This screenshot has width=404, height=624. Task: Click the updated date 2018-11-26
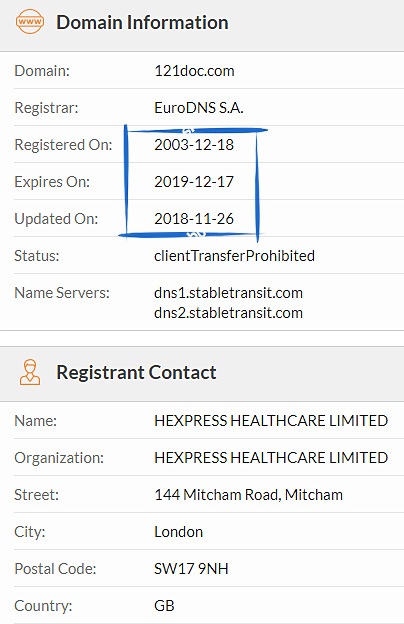click(194, 219)
